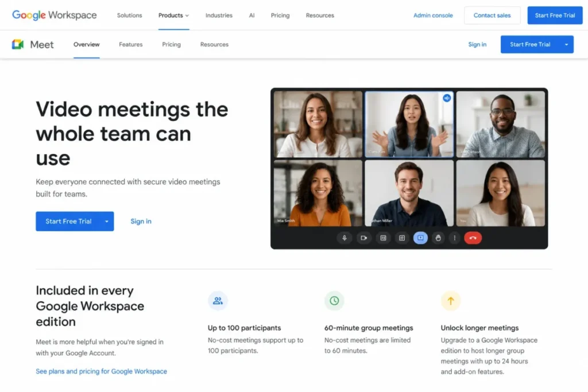Toggle the microphone icon in meeting toolbar

(345, 238)
